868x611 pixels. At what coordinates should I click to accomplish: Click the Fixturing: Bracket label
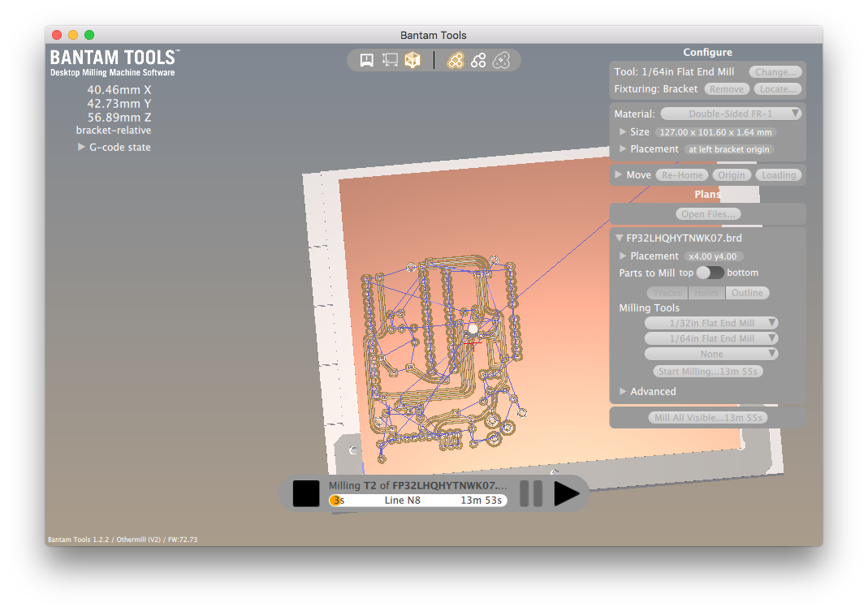pos(655,89)
